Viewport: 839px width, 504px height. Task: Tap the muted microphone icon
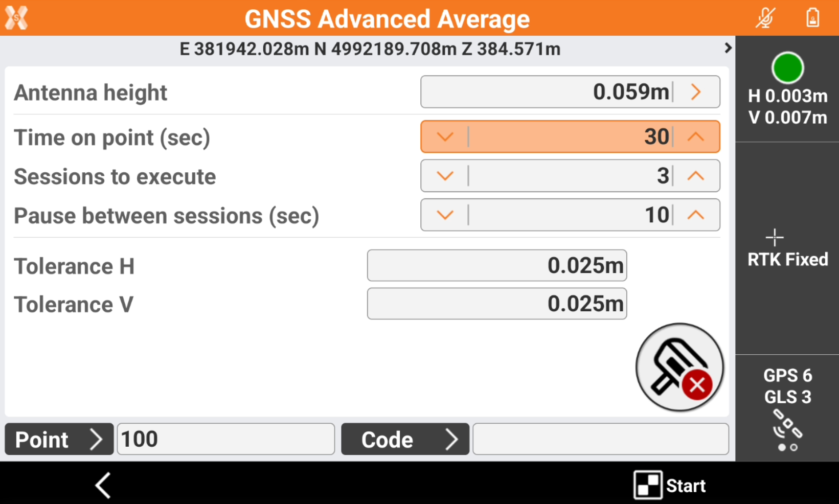pos(765,18)
